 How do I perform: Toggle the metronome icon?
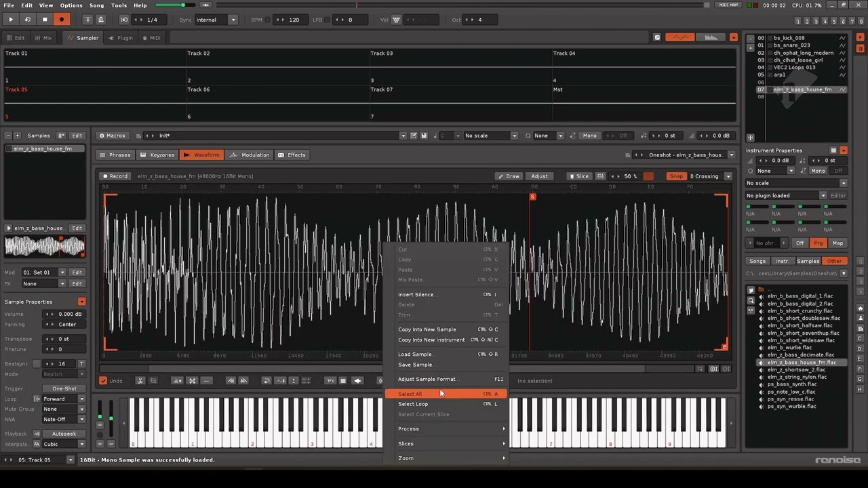[100, 20]
